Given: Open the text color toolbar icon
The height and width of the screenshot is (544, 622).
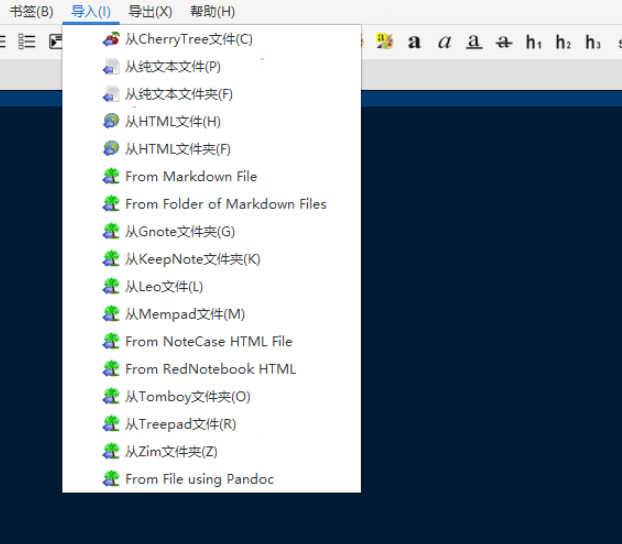Looking at the screenshot, I should 384,41.
